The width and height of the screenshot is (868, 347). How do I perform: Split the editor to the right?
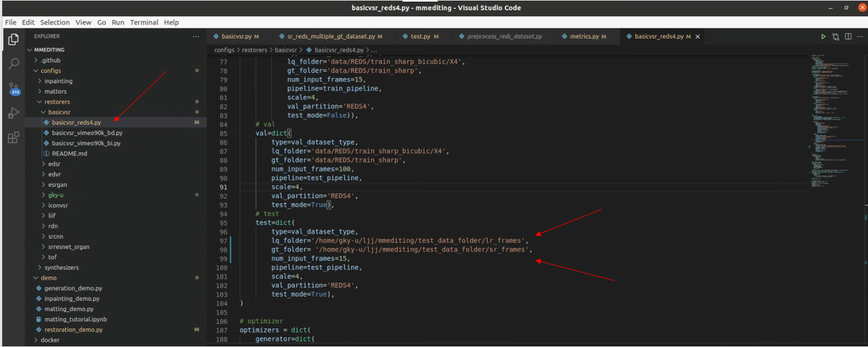tap(848, 36)
